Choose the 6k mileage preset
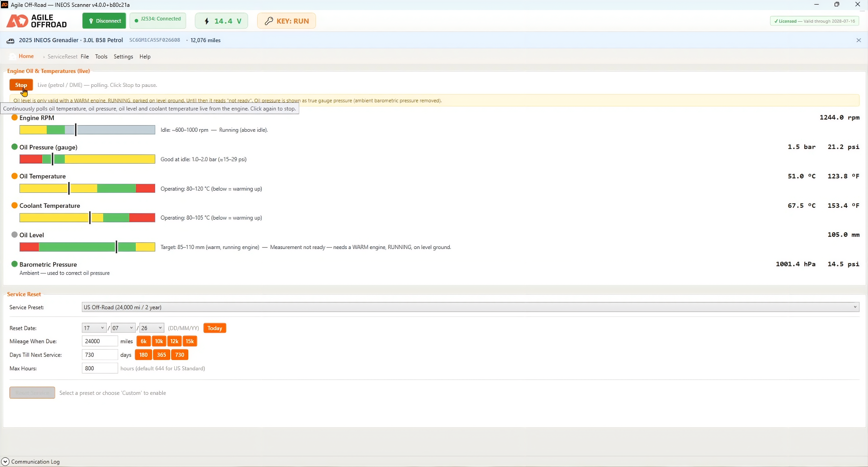This screenshot has height=467, width=868. [143, 341]
